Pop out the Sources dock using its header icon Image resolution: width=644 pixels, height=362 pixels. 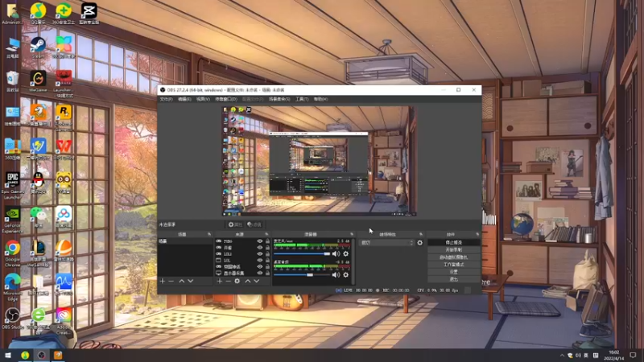click(266, 234)
